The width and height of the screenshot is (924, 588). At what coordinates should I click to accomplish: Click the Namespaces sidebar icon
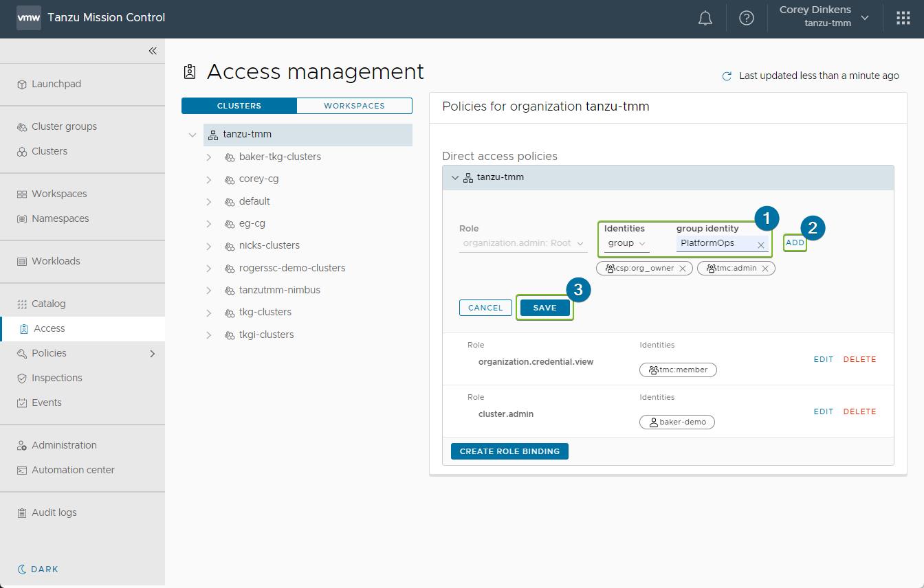[x=22, y=219]
